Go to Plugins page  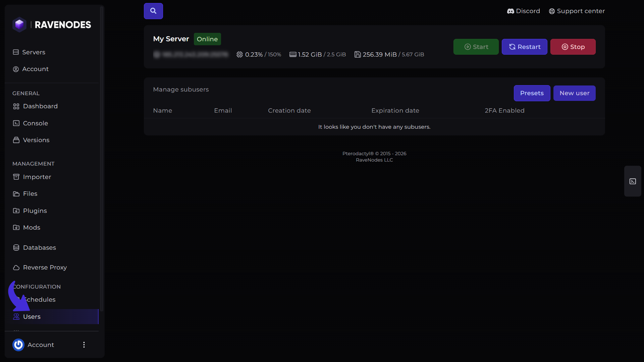[30, 211]
